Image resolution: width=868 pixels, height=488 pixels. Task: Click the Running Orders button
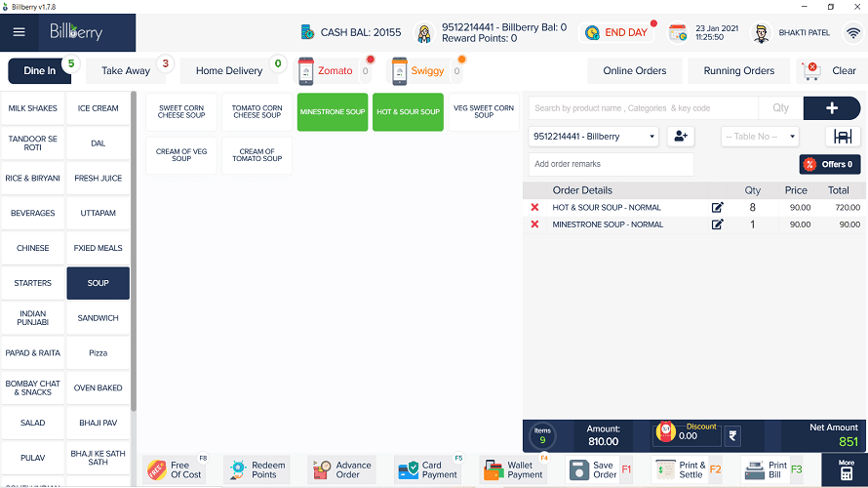[738, 71]
